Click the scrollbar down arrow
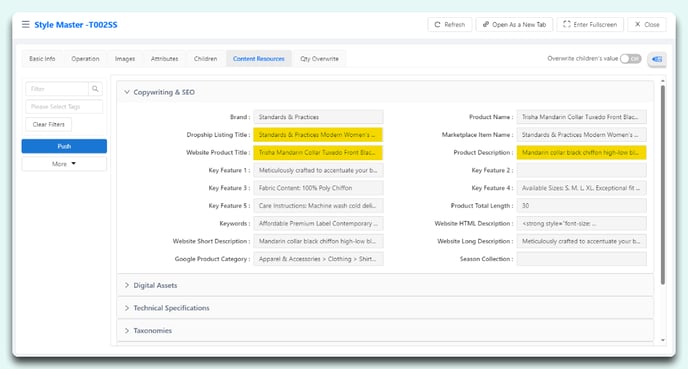 tap(663, 340)
